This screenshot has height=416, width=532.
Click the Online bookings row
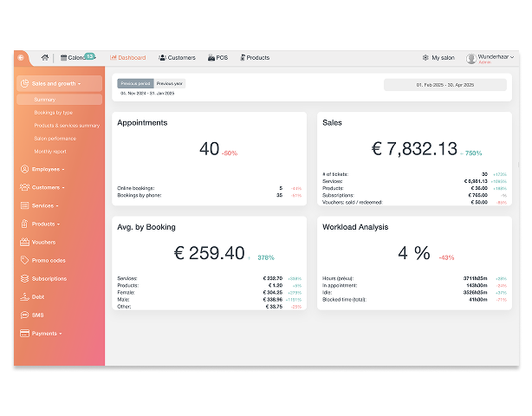210,188
